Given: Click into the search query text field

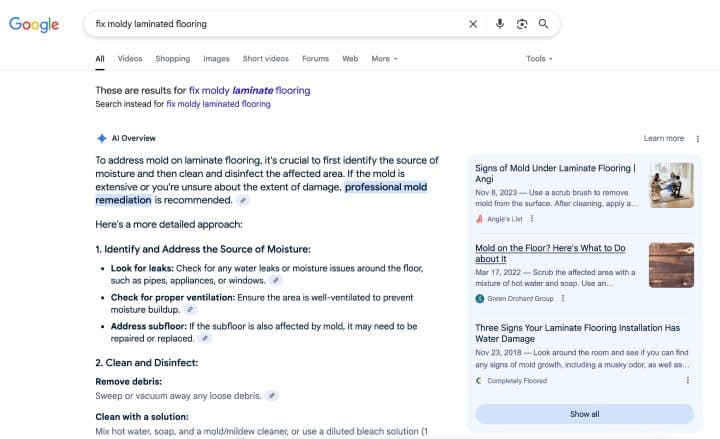Looking at the screenshot, I should [x=270, y=24].
